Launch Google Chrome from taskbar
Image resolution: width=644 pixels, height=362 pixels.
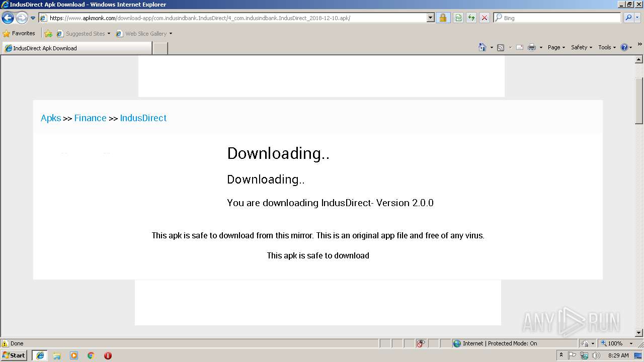[x=91, y=355]
